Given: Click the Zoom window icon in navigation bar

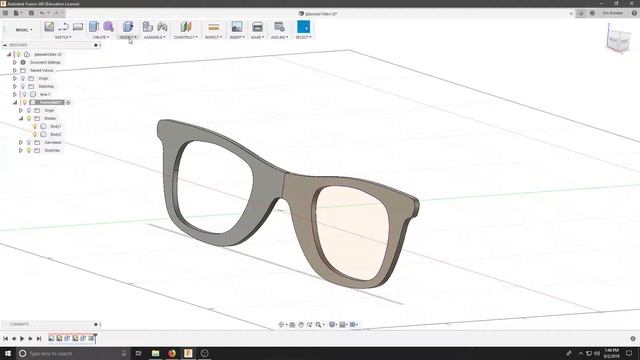Looking at the screenshot, I should point(310,325).
